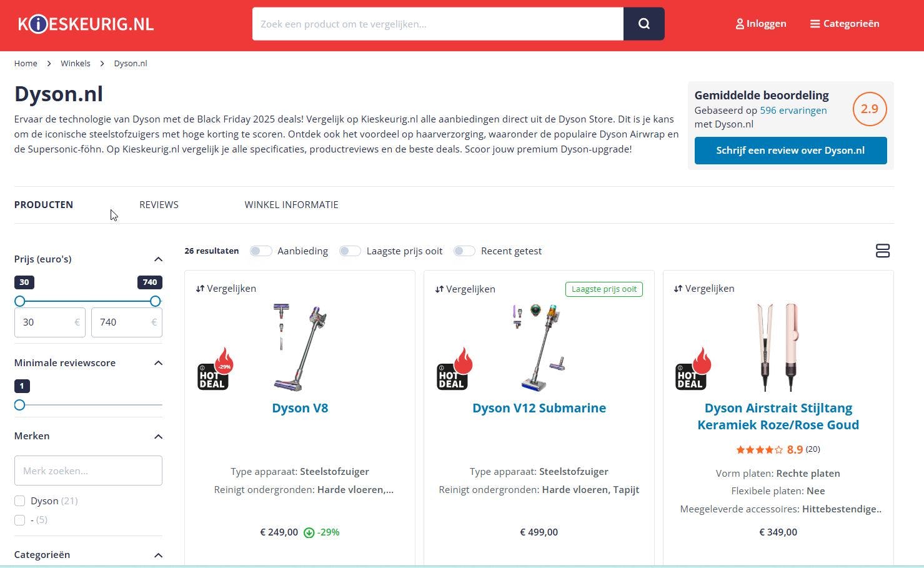Click Hot Deal badge on Airstrait card
The height and width of the screenshot is (568, 924).
(x=693, y=369)
